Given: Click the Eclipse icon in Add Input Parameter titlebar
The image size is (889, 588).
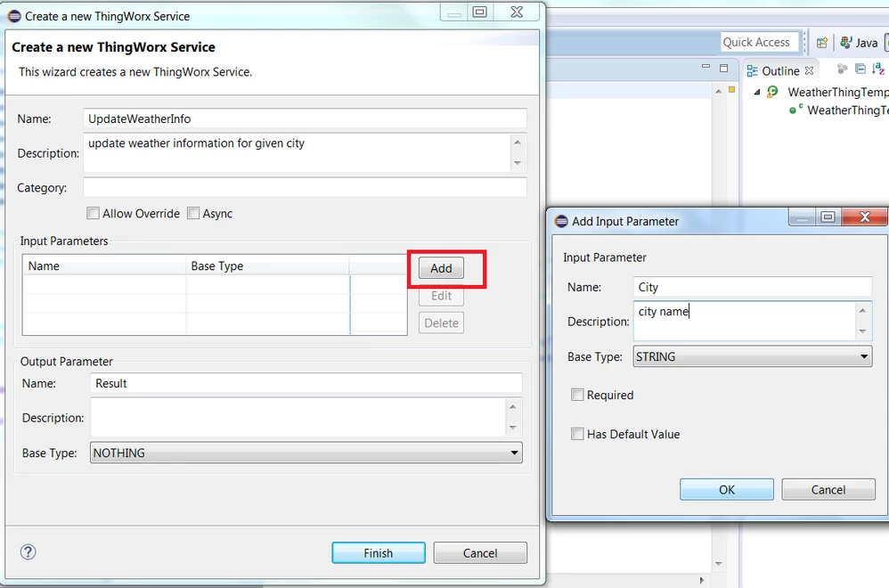Looking at the screenshot, I should [561, 221].
